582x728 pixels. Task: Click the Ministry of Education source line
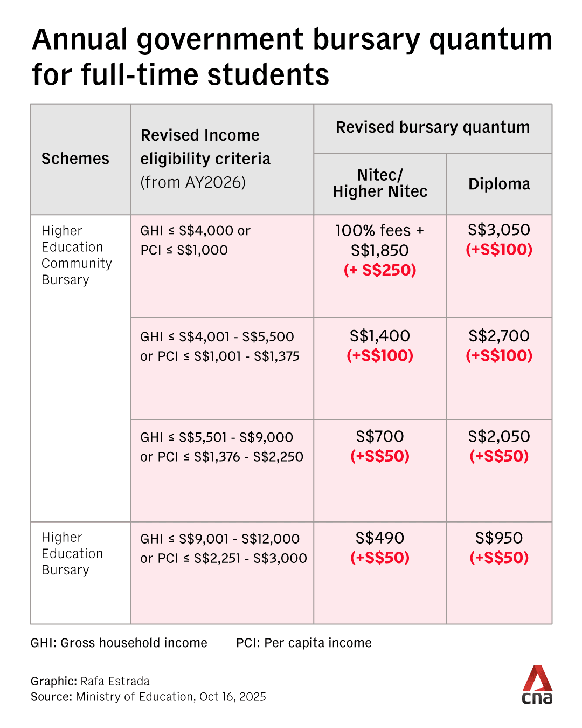tap(148, 697)
